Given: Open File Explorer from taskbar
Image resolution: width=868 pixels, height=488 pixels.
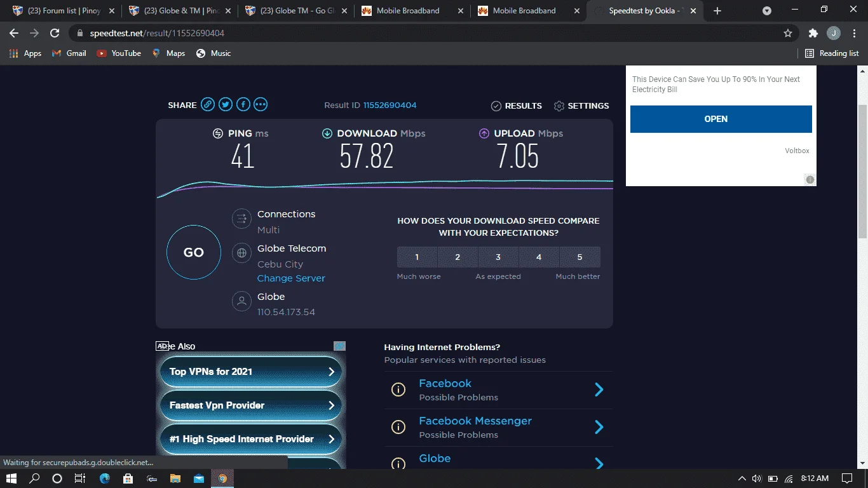Looking at the screenshot, I should coord(174,478).
